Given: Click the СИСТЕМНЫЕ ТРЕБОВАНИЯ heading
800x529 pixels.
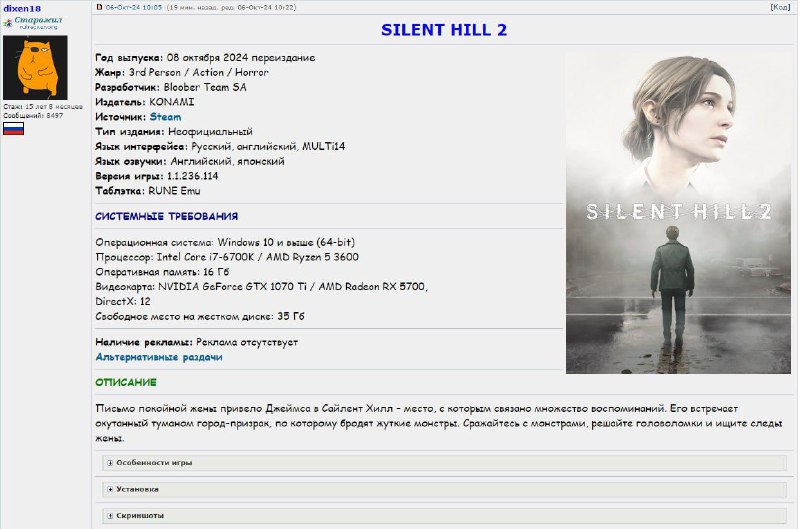Looking at the screenshot, I should (166, 216).
